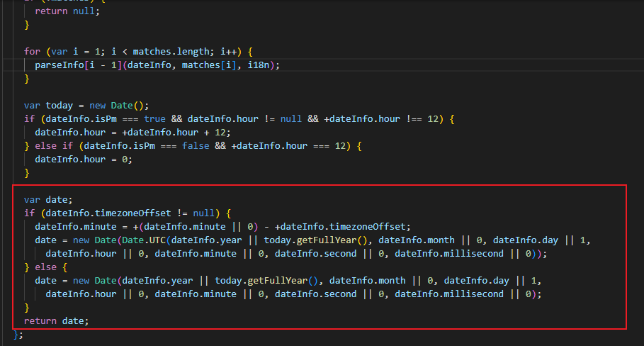Click "+dateInfo.timezoneOffset;" at end of minute line
The height and width of the screenshot is (346, 644).
(342, 227)
